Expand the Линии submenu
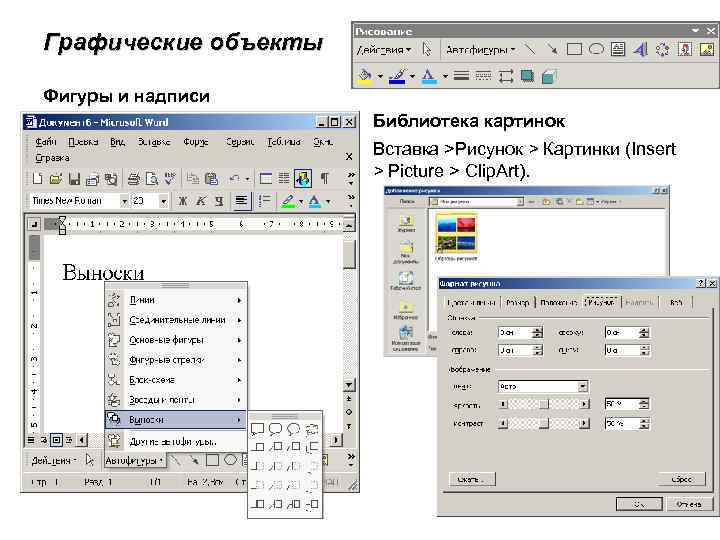The width and height of the screenshot is (720, 540). (176, 300)
